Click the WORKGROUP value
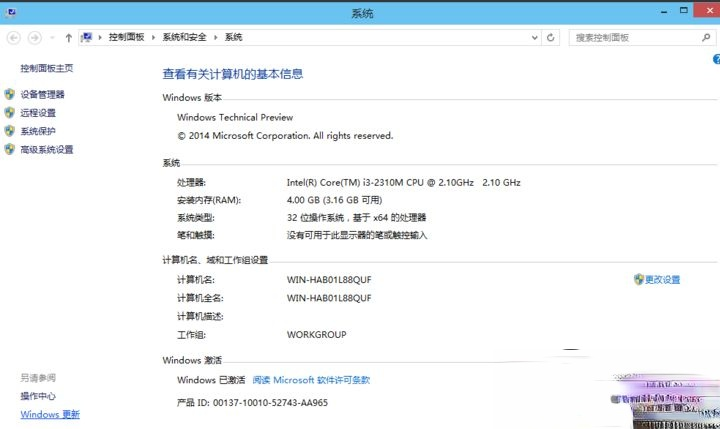This screenshot has height=429, width=720. 317,335
